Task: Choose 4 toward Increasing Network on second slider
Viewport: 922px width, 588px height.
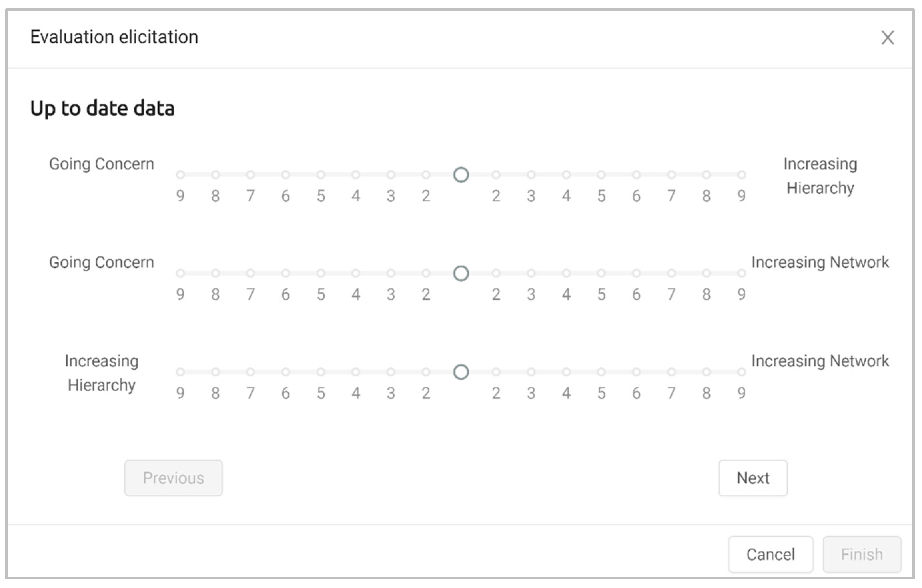Action: 566,273
